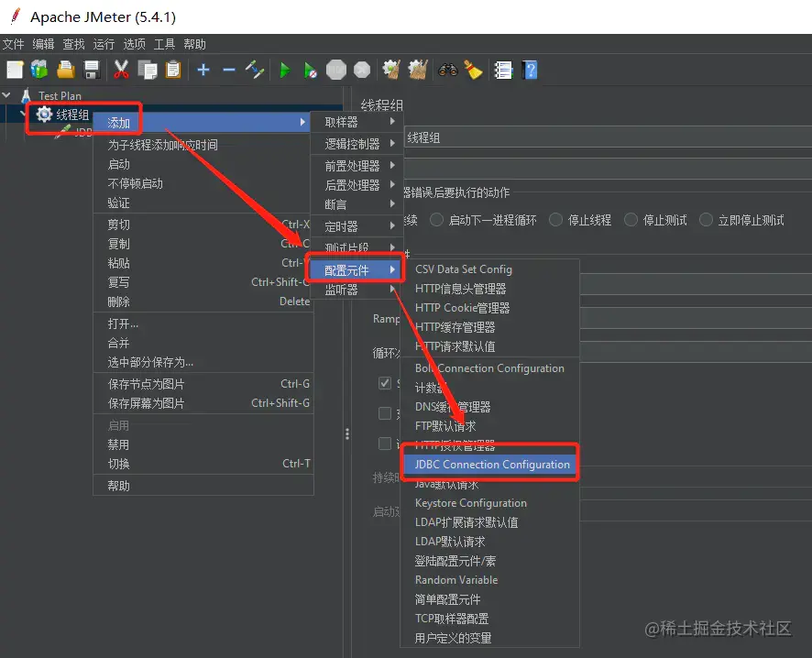Click the 线程组 name input field
This screenshot has height=658, width=812.
click(x=608, y=137)
